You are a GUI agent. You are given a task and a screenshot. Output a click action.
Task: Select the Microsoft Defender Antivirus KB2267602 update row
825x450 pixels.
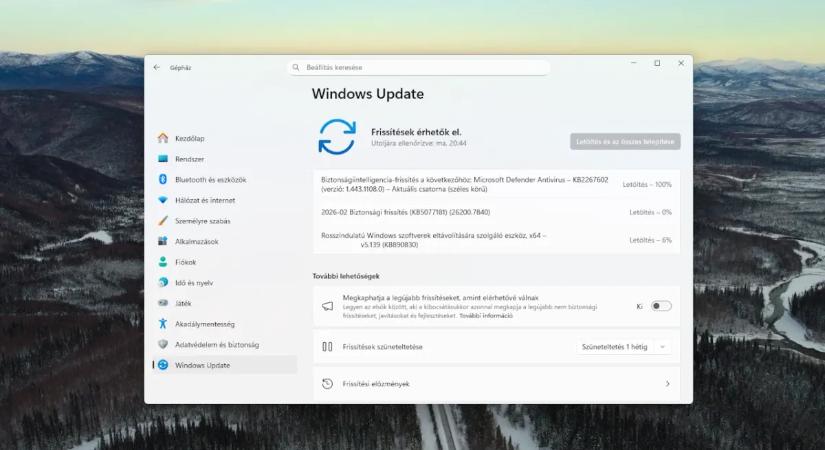[497, 184]
